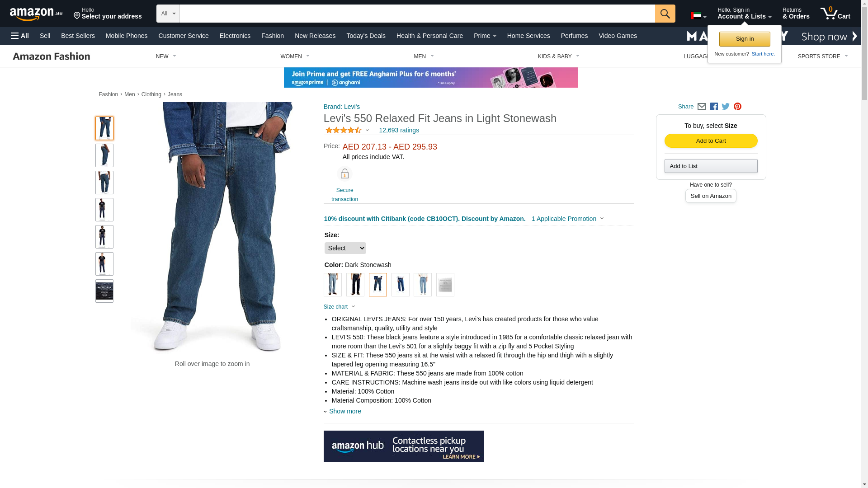868x488 pixels.
Task: Share product on Facebook icon
Action: point(714,107)
